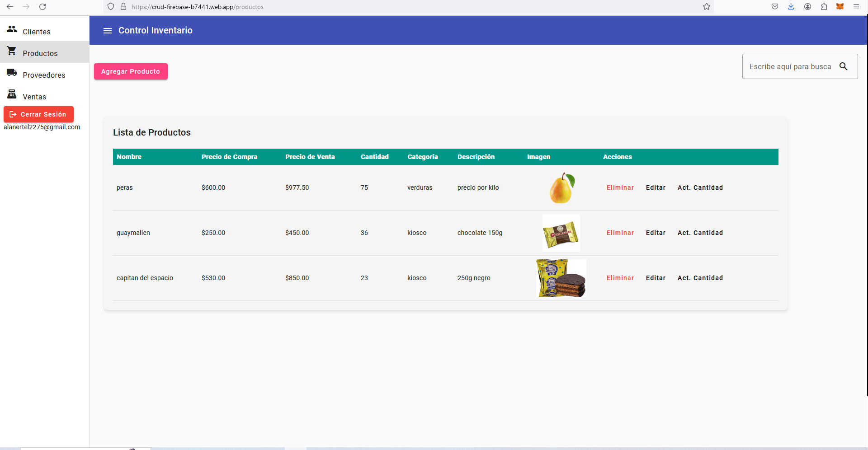Click the '250g negro' description cell
This screenshot has height=450, width=868.
pyautogui.click(x=474, y=278)
